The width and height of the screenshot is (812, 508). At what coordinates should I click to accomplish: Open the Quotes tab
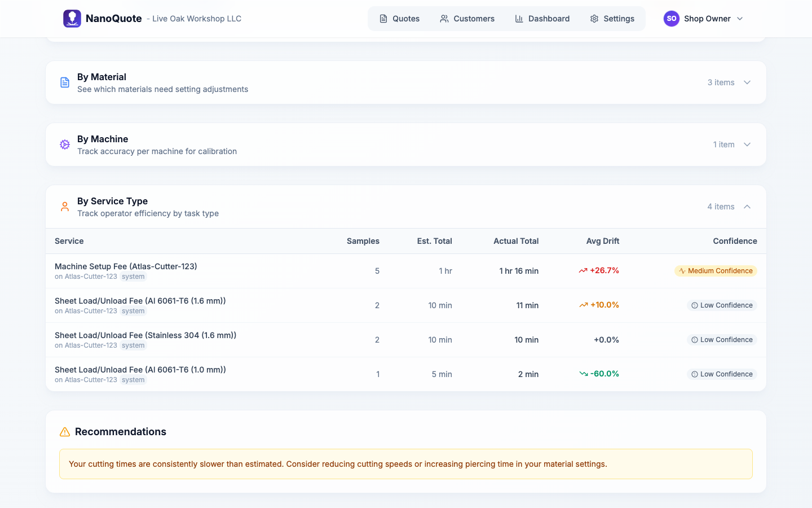pyautogui.click(x=399, y=19)
